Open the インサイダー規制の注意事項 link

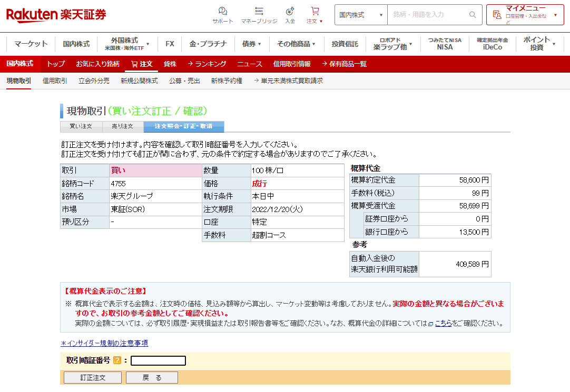click(x=104, y=343)
